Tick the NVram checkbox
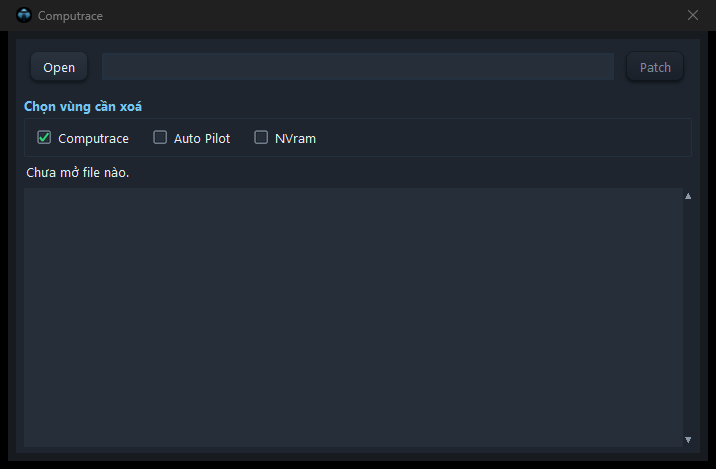 [x=261, y=137]
